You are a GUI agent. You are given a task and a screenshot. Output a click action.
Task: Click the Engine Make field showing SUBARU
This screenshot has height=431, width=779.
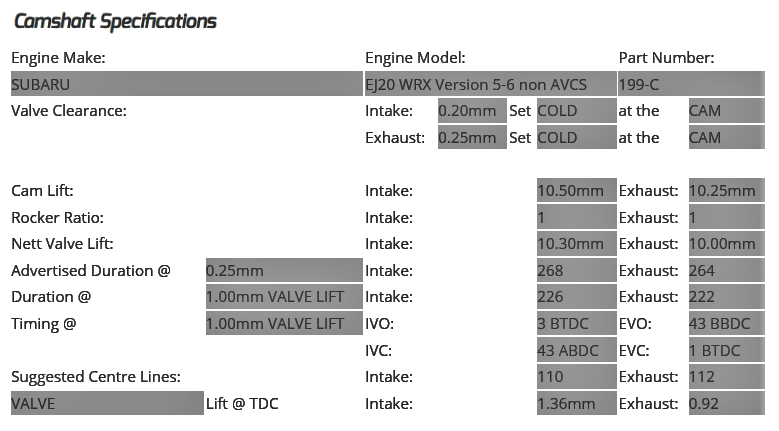tap(187, 84)
